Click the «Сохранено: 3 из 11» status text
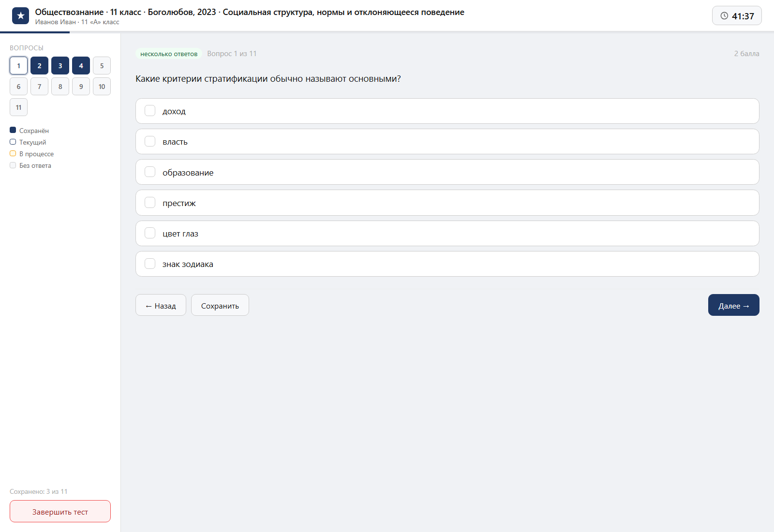 39,491
